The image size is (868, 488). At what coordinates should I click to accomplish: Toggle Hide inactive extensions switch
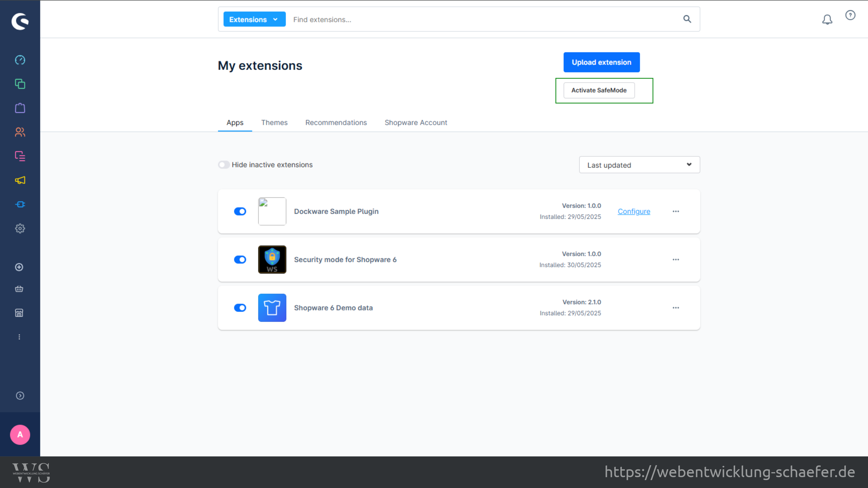pos(224,165)
